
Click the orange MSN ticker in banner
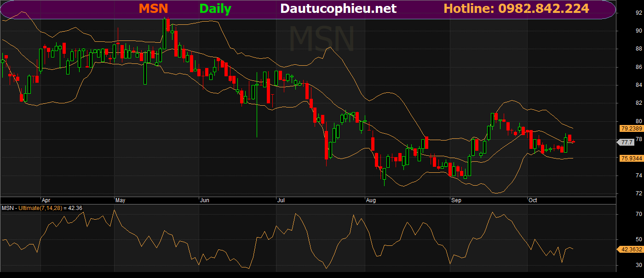pos(153,9)
